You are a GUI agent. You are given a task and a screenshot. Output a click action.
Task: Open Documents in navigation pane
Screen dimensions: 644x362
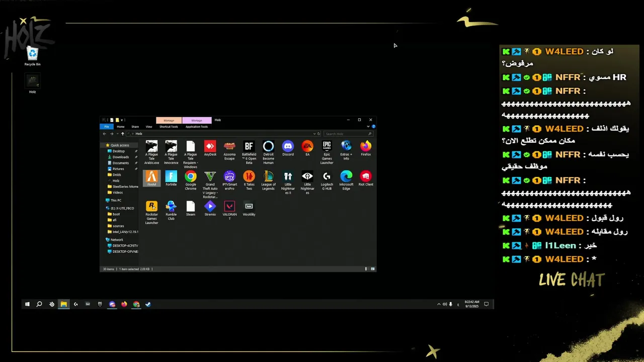coord(120,163)
